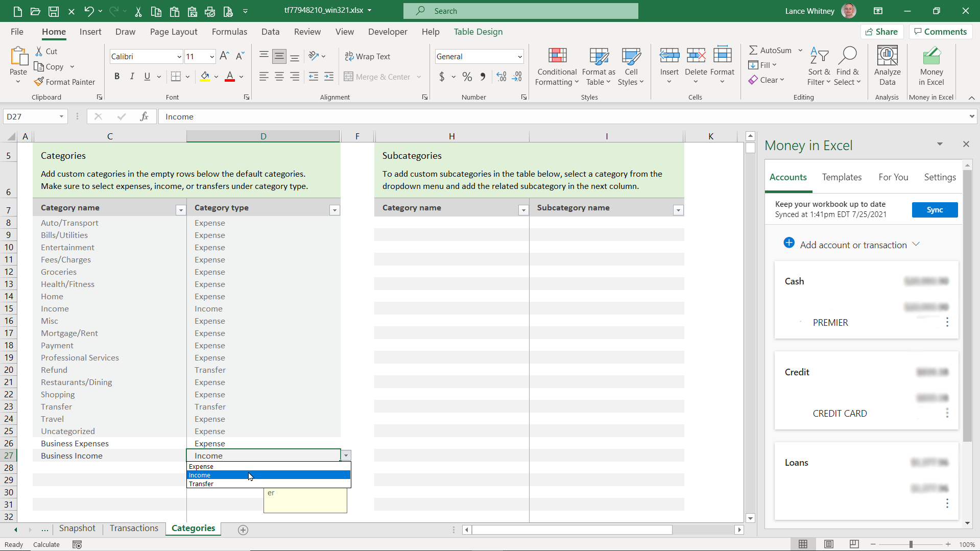Open Category name filter dropdown in Categories table
Screen dimensions: 980x551
pyautogui.click(x=180, y=210)
